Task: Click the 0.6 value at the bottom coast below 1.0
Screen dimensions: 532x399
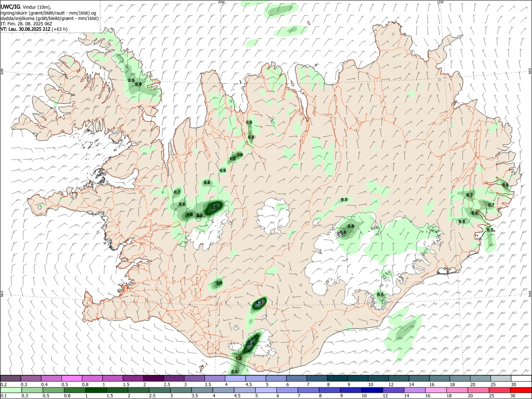Action: pos(234,372)
